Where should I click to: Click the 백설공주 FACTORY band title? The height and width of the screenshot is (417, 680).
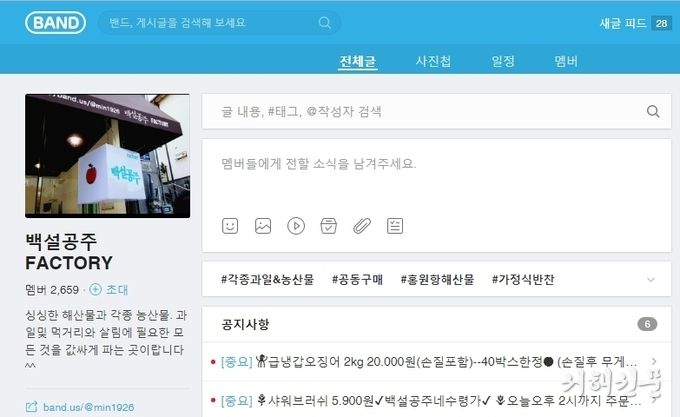[69, 252]
